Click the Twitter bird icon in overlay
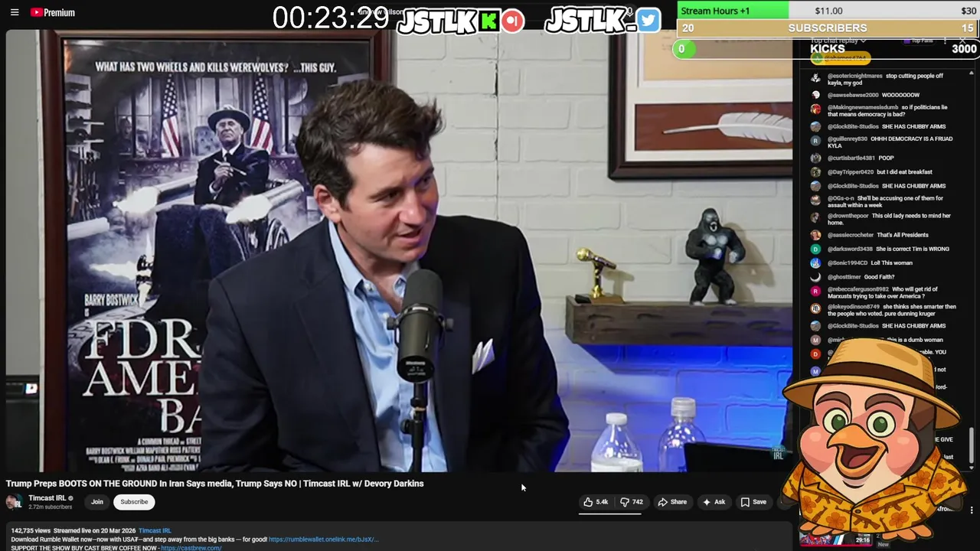Image resolution: width=980 pixels, height=551 pixels. click(x=648, y=21)
